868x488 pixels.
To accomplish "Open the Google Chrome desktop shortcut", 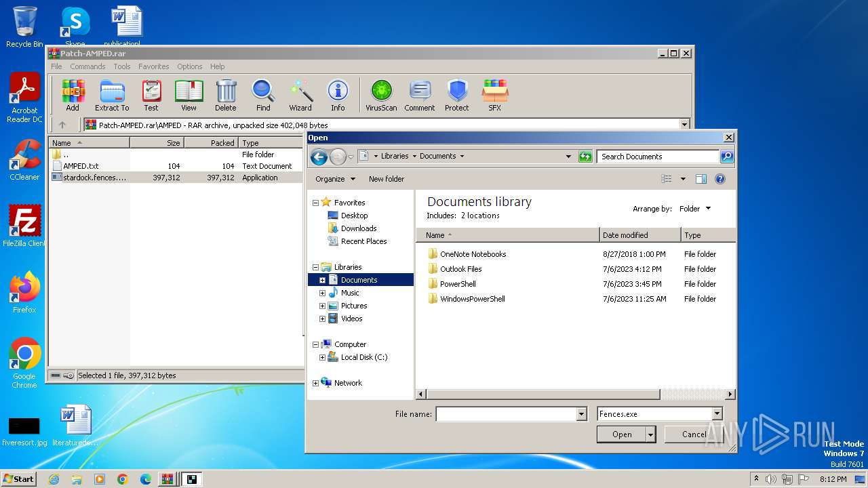I will [24, 363].
